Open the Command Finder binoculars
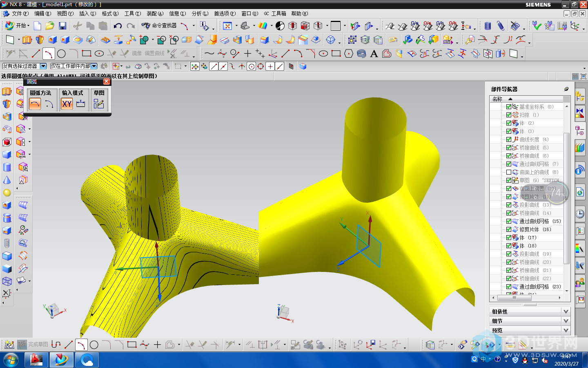 point(159,26)
